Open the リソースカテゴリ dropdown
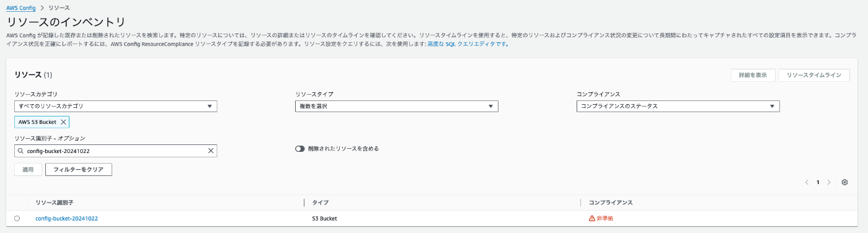Screen dimensions: 868x233 coord(116,106)
